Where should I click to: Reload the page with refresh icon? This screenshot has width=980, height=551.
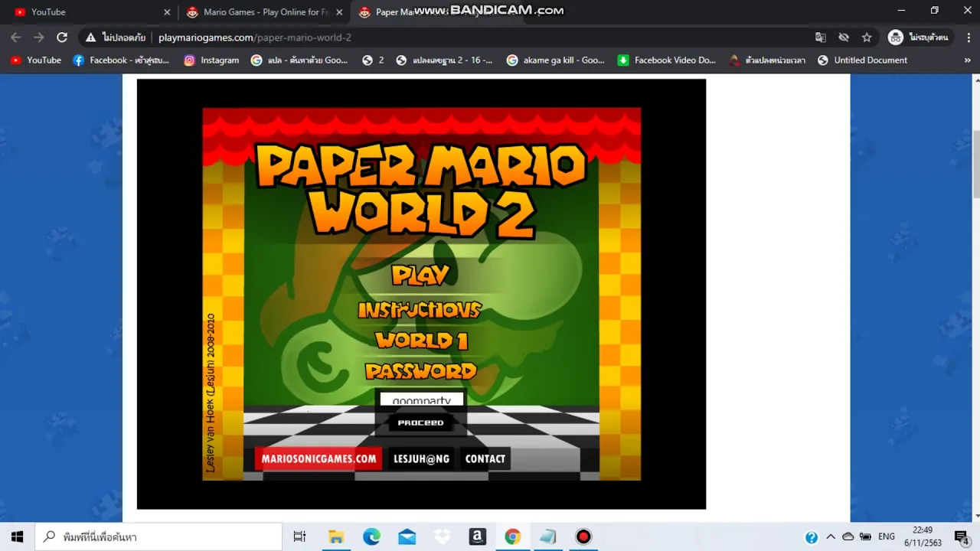point(62,37)
